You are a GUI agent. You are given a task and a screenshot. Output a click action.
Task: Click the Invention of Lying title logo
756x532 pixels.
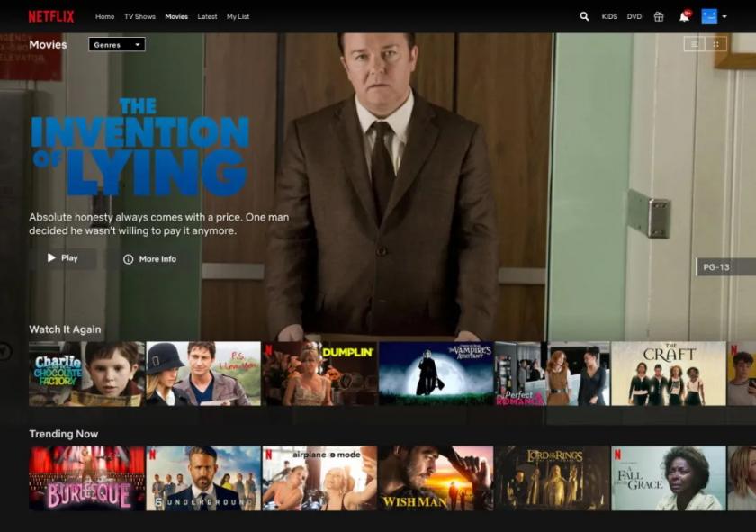coord(139,146)
